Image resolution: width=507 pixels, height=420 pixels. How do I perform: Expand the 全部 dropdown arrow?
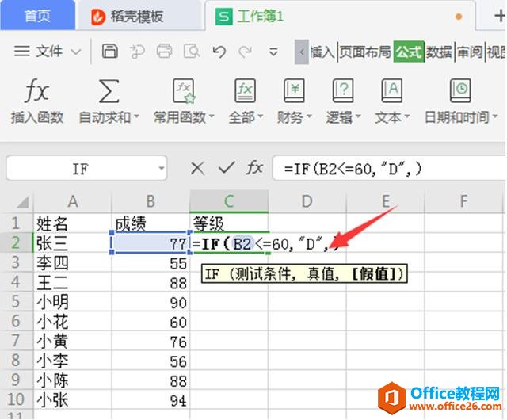[x=260, y=116]
